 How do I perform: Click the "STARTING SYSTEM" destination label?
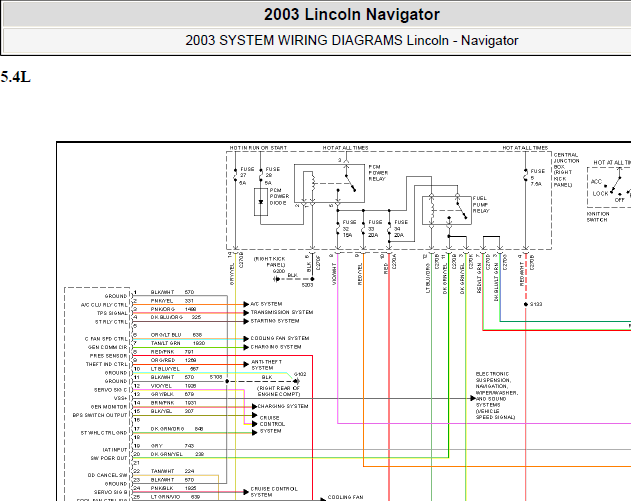pos(275,321)
